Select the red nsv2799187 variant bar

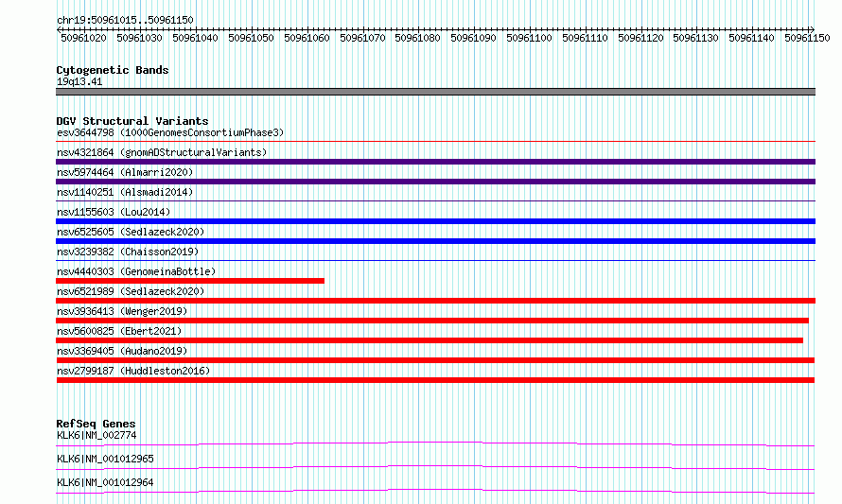click(435, 380)
